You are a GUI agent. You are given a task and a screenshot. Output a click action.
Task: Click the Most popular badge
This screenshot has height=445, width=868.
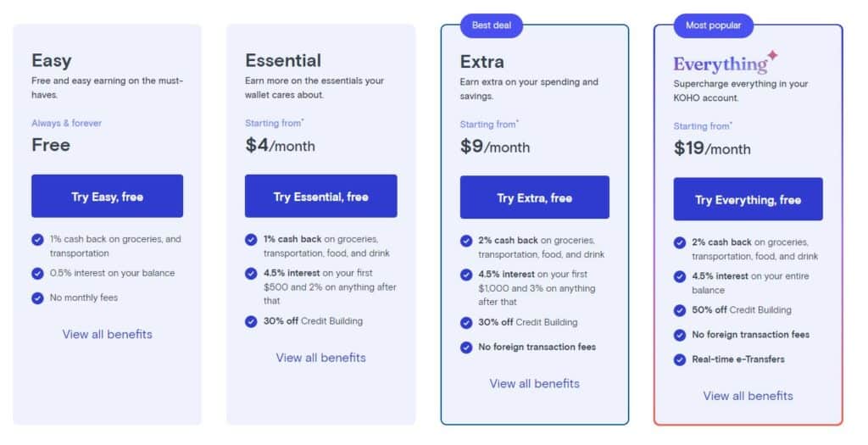click(713, 25)
